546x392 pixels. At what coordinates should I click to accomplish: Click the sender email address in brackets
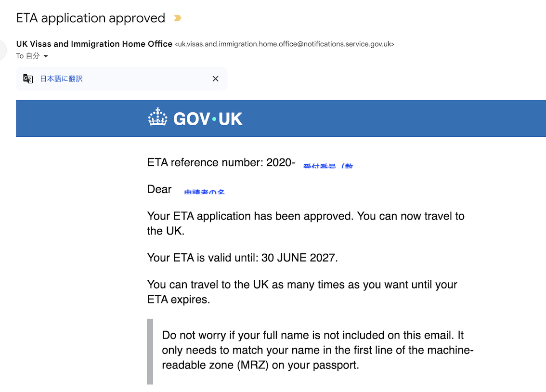[x=284, y=44]
